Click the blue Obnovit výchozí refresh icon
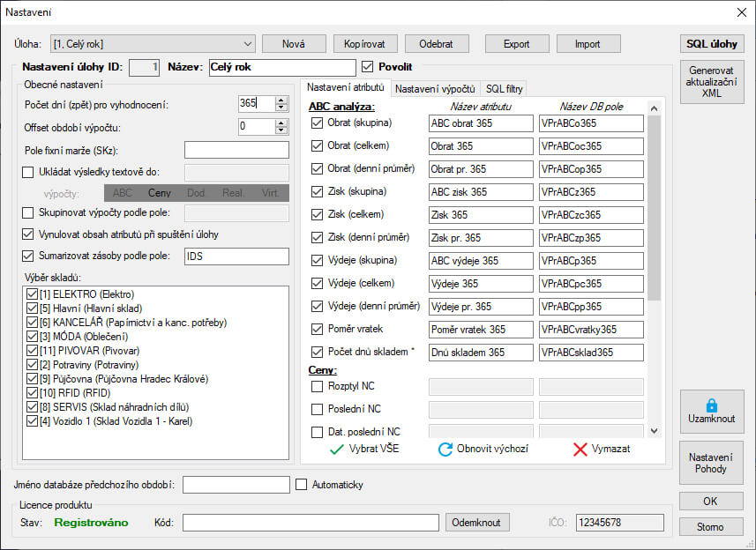The width and height of the screenshot is (756, 550). [x=445, y=449]
